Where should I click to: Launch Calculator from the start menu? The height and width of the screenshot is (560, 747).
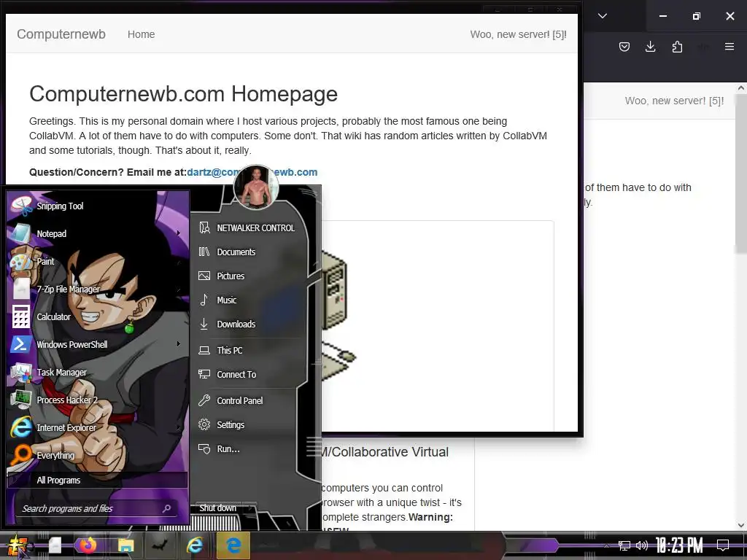point(98,316)
